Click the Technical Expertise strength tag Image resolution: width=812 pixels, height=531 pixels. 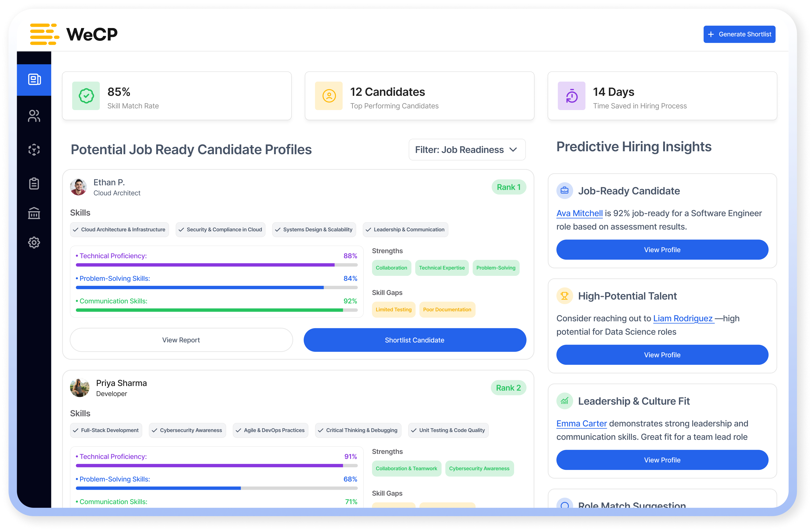[442, 268]
